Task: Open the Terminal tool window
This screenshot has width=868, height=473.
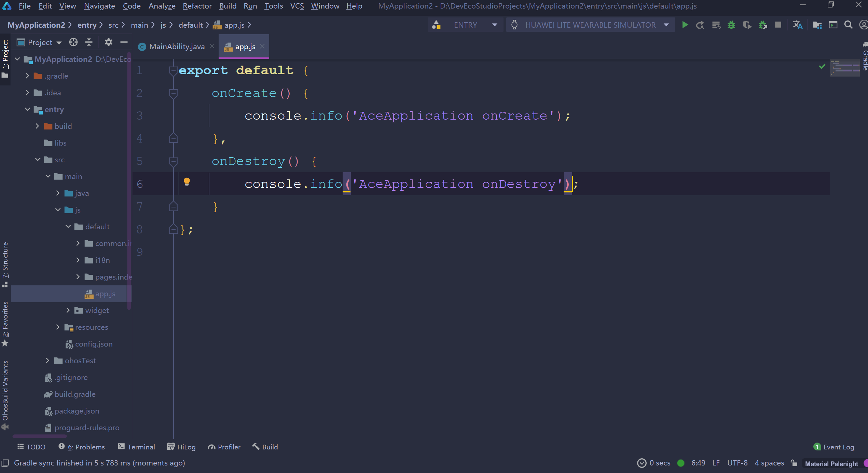Action: [x=137, y=447]
